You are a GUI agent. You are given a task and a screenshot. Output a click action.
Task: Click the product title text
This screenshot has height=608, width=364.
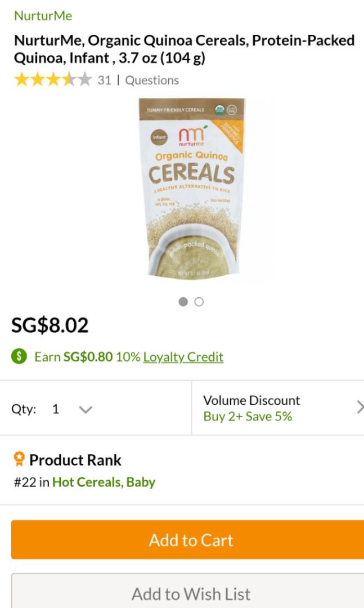tap(184, 49)
